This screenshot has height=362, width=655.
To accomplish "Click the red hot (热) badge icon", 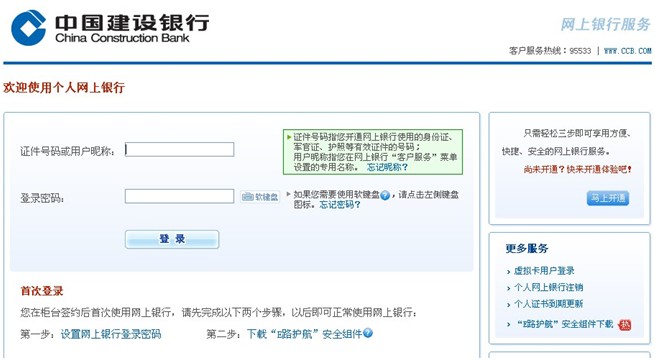I will click(x=625, y=324).
